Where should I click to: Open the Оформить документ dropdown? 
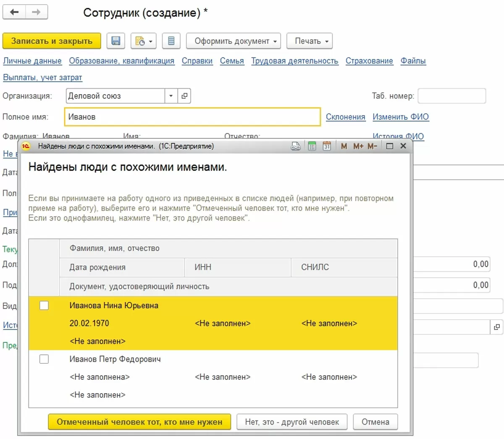click(234, 41)
